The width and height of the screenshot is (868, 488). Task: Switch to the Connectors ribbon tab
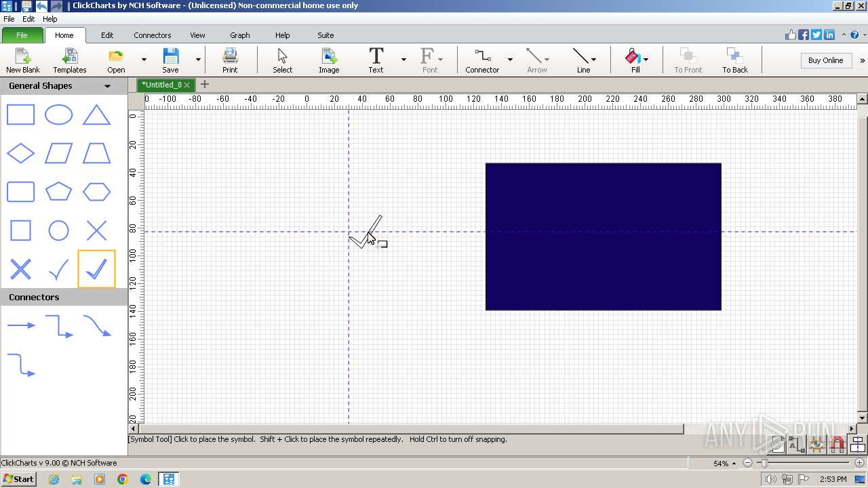[x=153, y=35]
